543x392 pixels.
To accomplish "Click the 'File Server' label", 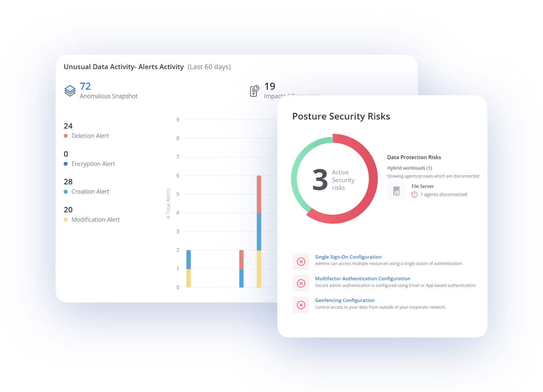I will tap(423, 186).
